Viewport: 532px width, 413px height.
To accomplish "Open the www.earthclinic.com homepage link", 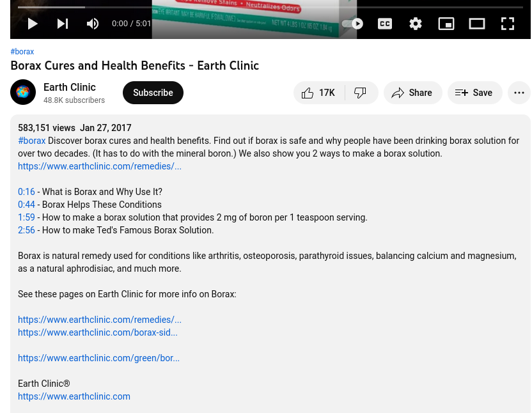I will [x=74, y=396].
